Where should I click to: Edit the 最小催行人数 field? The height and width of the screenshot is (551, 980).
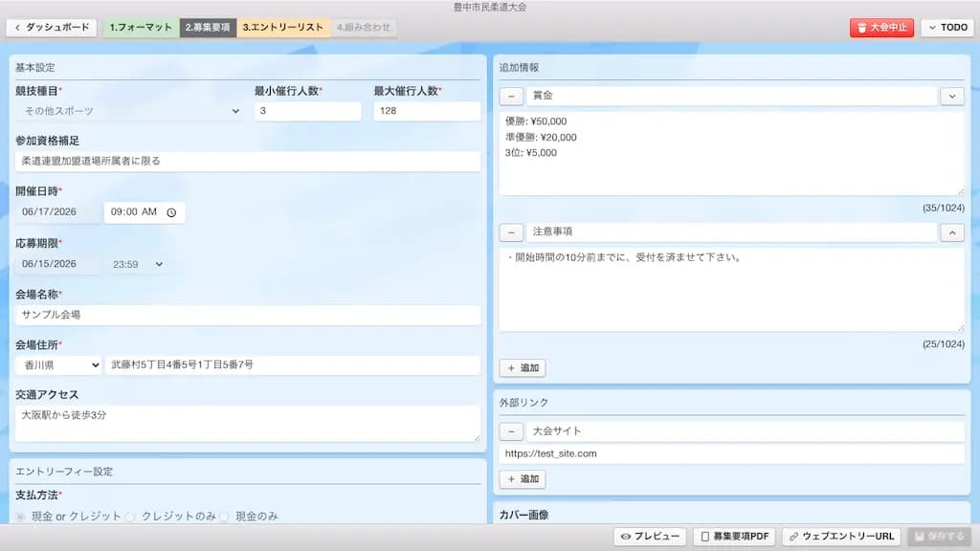coord(307,111)
